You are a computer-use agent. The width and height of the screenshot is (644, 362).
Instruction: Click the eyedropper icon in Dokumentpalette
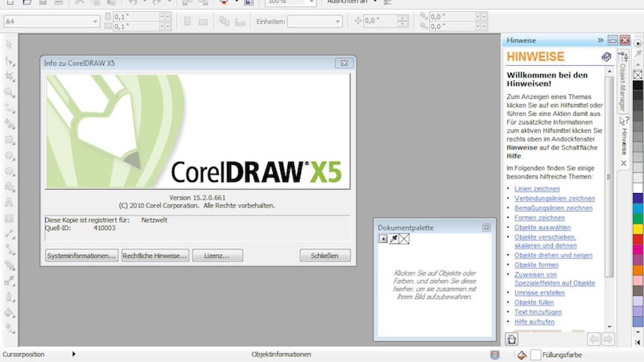pyautogui.click(x=394, y=239)
